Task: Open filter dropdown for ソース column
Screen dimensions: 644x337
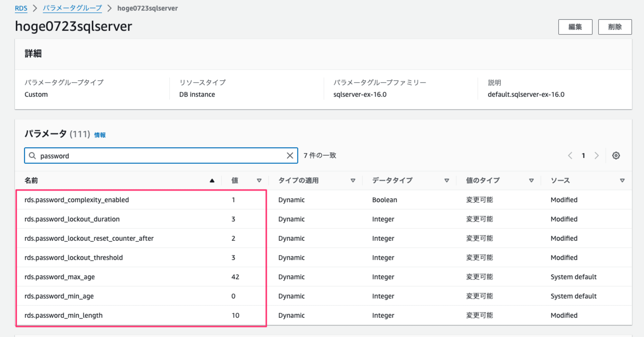Action: 622,181
